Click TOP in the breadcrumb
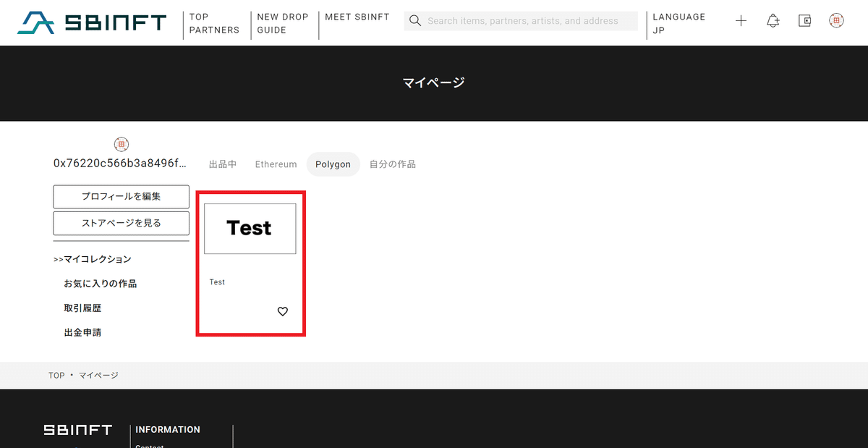This screenshot has width=868, height=448. click(x=56, y=376)
